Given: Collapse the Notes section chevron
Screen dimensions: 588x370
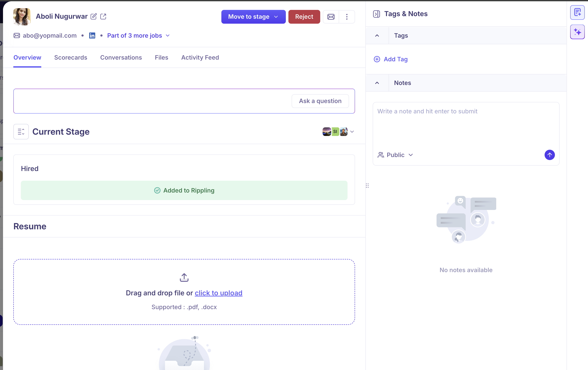Looking at the screenshot, I should [x=377, y=83].
